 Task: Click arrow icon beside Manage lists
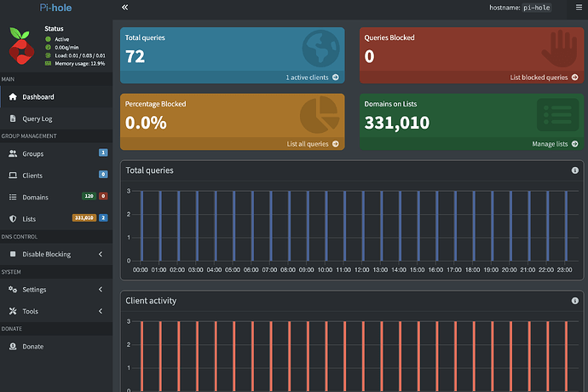pos(575,144)
